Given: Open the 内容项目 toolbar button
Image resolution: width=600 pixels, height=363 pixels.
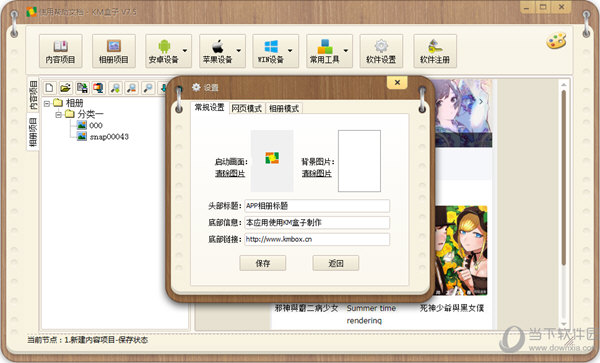Looking at the screenshot, I should click(60, 51).
